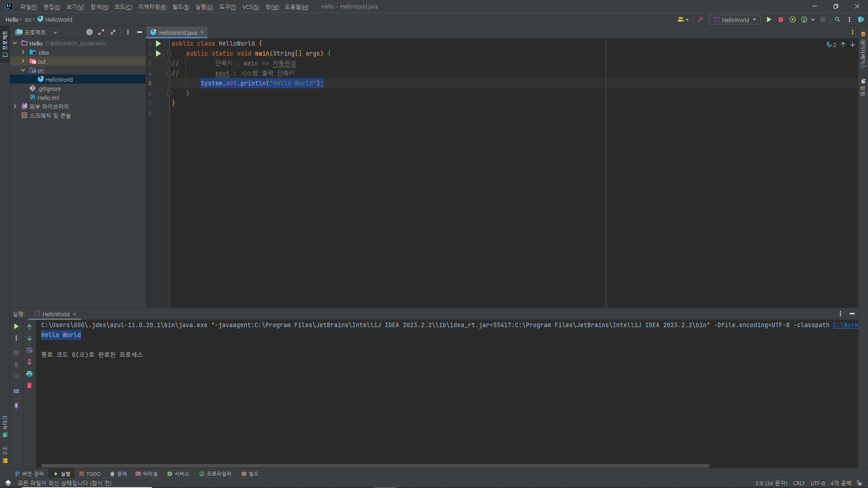Switch to the 터미널 tool window tab

point(146,474)
